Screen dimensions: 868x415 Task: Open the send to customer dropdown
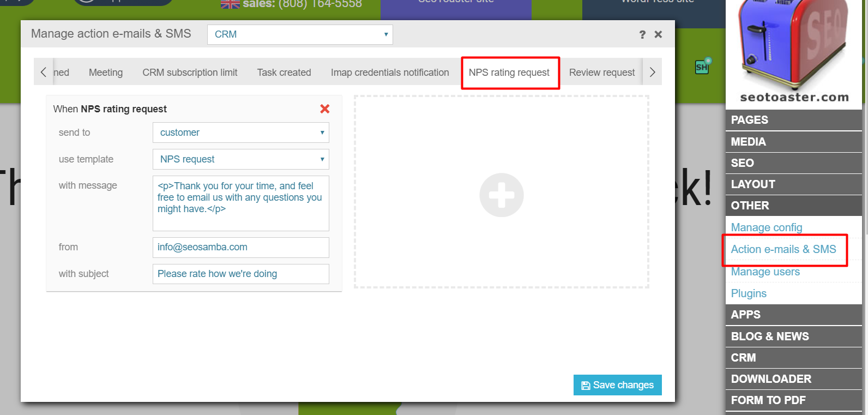coord(241,133)
